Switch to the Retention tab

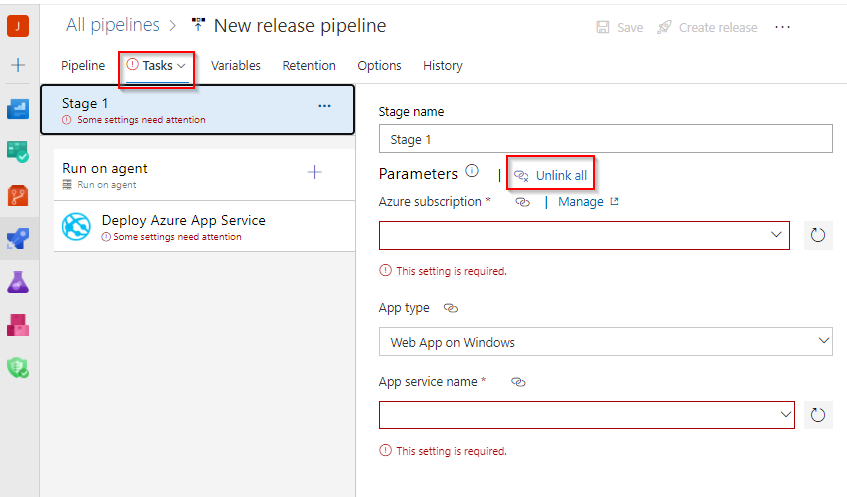[x=309, y=65]
